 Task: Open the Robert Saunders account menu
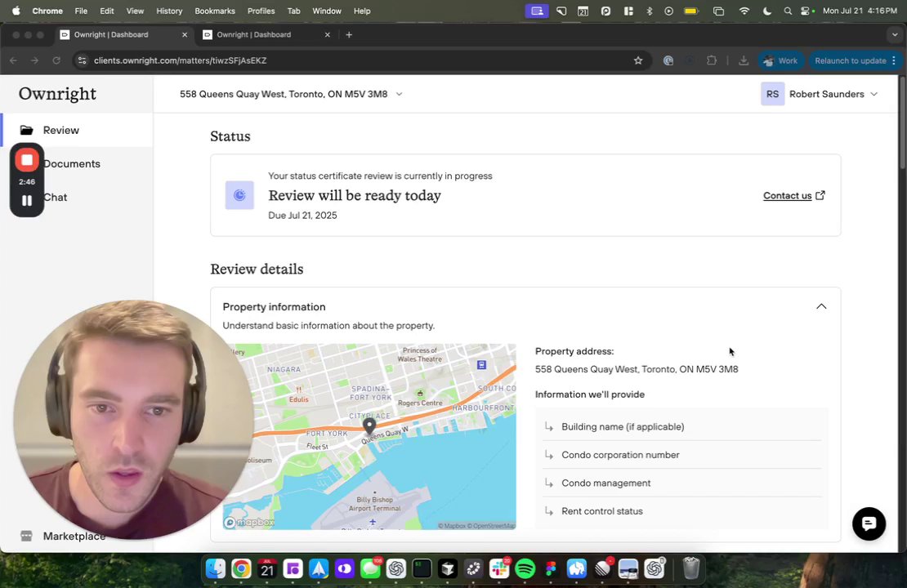[820, 94]
